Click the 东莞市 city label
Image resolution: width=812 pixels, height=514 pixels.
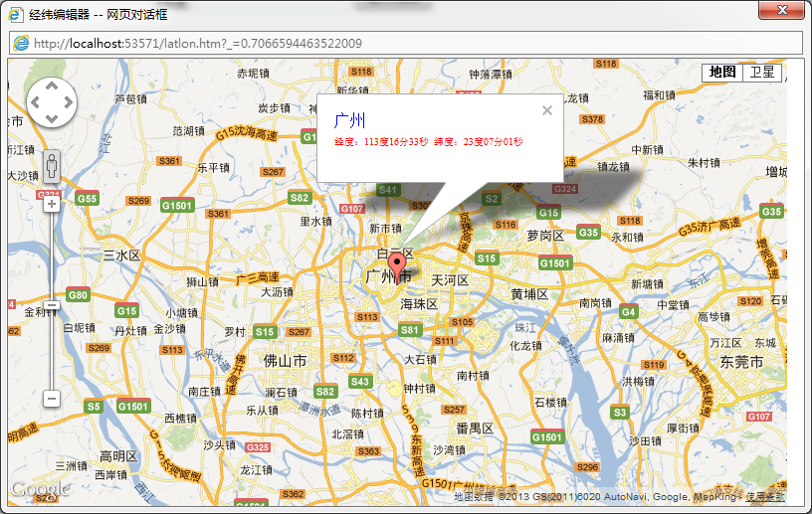click(742, 362)
